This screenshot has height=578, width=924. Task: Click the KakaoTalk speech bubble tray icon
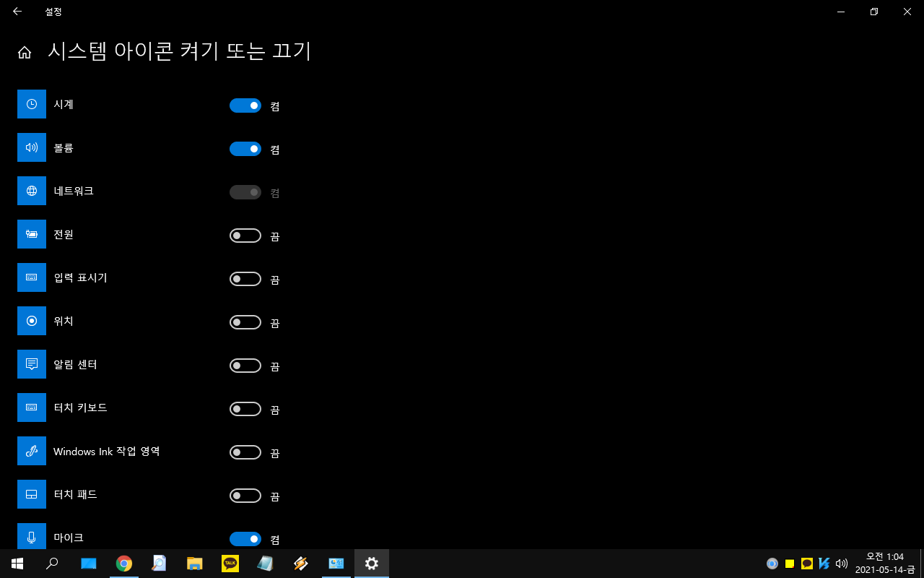[x=807, y=564]
